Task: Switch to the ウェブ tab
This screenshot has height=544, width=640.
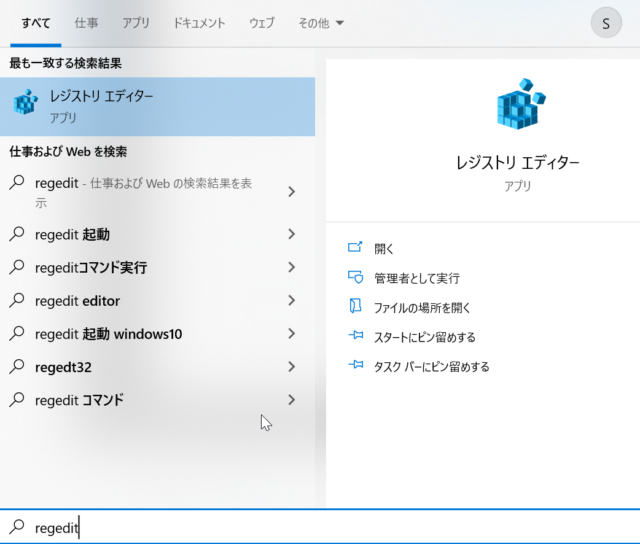Action: (x=262, y=23)
